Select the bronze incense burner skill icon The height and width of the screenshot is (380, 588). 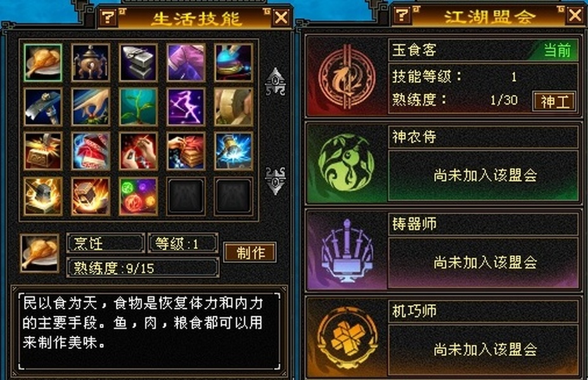point(91,62)
